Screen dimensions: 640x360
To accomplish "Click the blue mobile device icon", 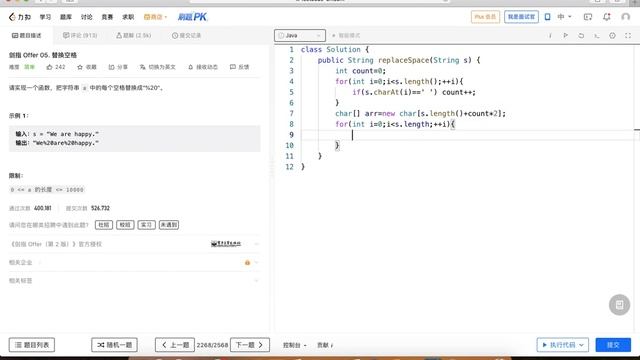I will [x=547, y=17].
